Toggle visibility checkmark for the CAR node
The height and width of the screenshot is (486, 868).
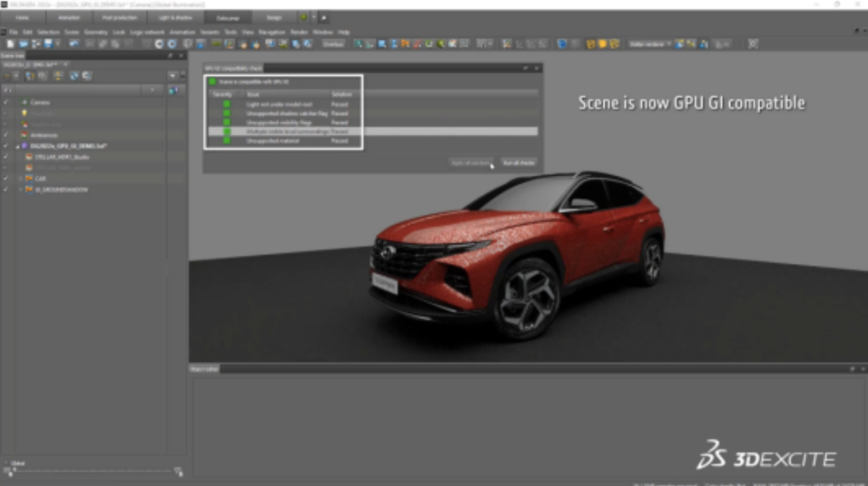pos(6,179)
